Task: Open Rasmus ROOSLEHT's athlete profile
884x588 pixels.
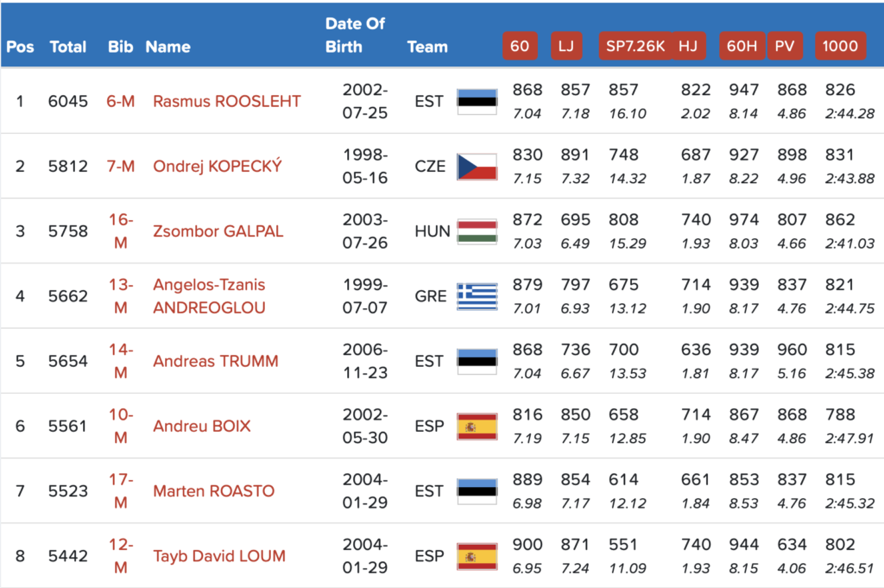Action: (x=226, y=101)
